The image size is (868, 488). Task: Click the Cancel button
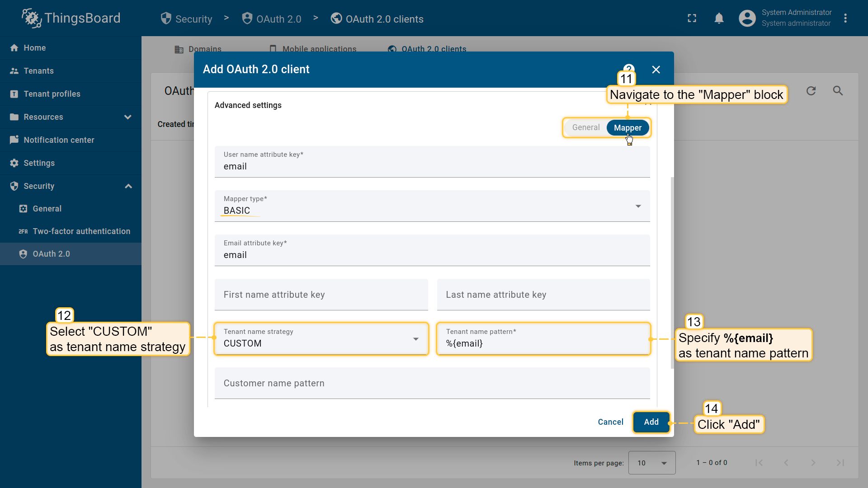coord(610,422)
